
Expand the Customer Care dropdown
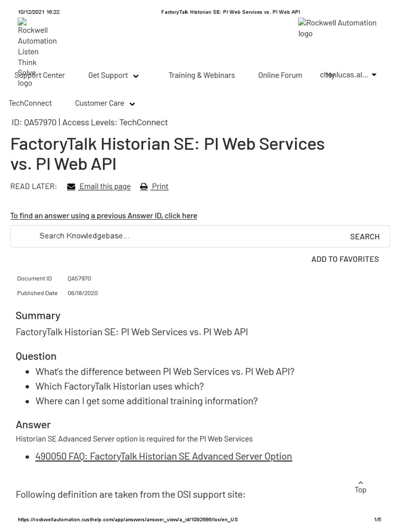pos(132,104)
